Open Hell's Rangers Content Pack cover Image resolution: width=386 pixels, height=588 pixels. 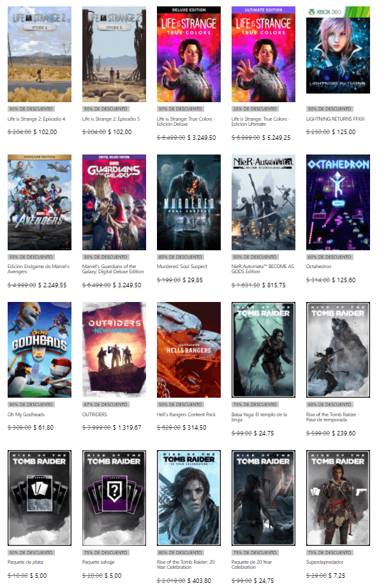[189, 350]
